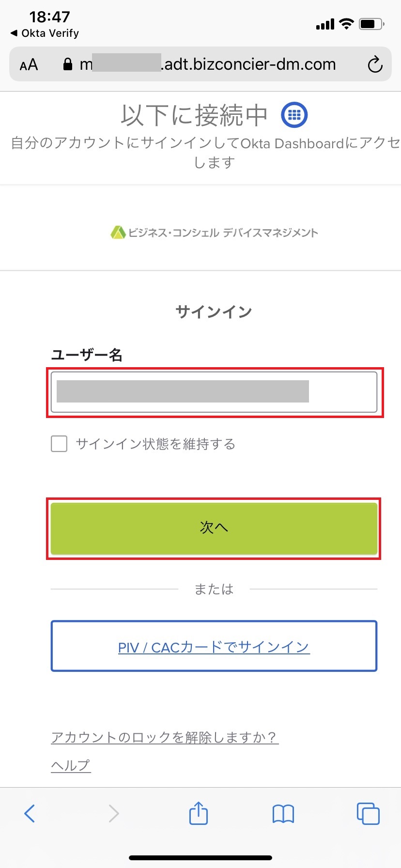The image size is (401, 868).
Task: Open the AA text size menu
Action: (x=29, y=65)
